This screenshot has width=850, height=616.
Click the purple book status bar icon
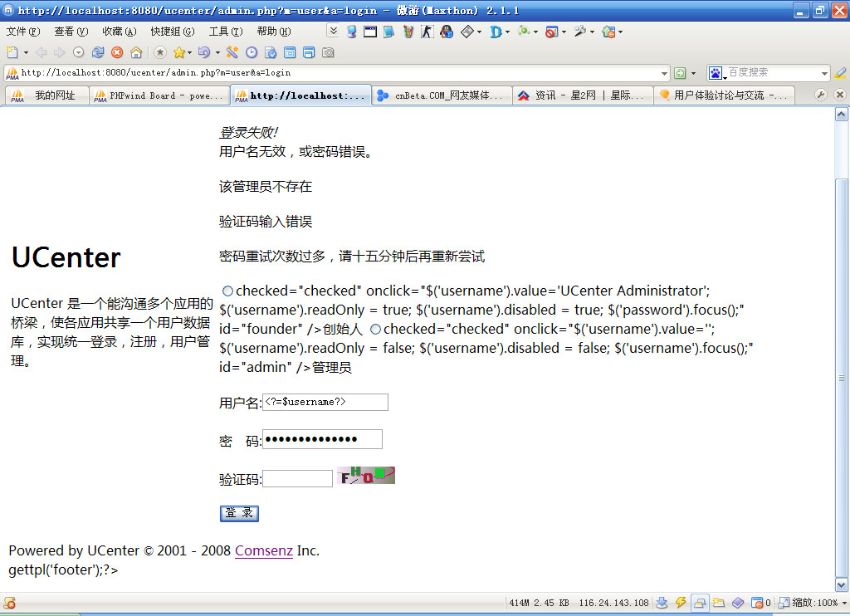(738, 603)
